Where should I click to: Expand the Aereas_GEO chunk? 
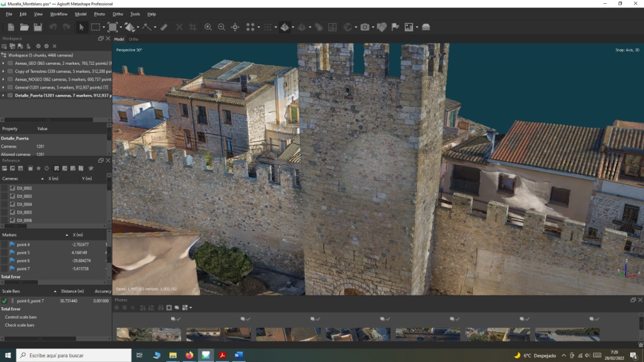point(3,63)
